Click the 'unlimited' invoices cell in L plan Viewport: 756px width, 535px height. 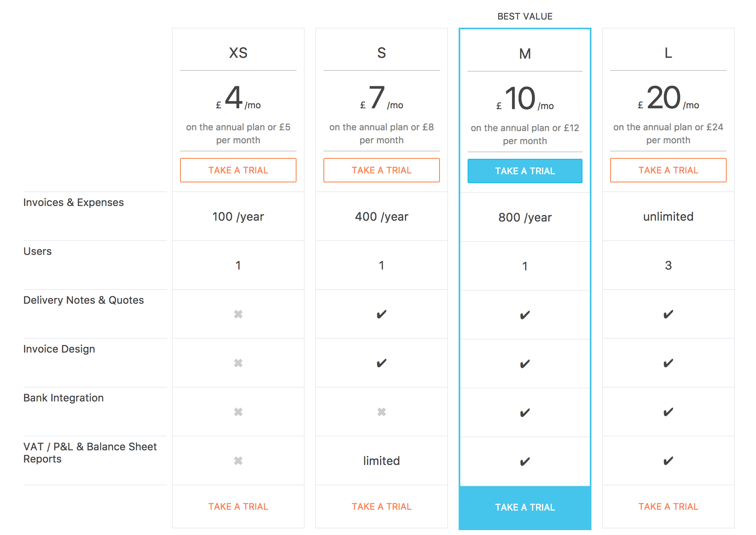coord(668,217)
